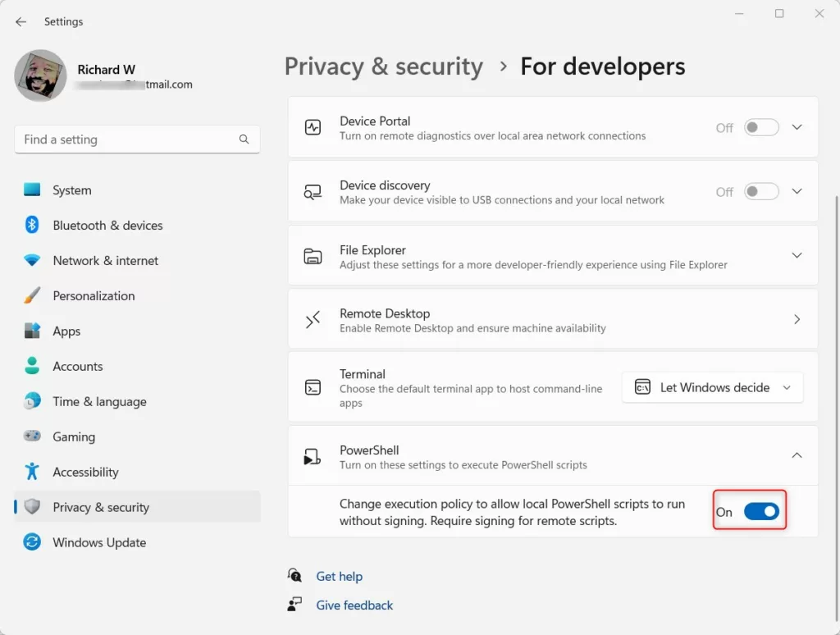Open Get help link
This screenshot has height=635, width=840.
point(339,577)
